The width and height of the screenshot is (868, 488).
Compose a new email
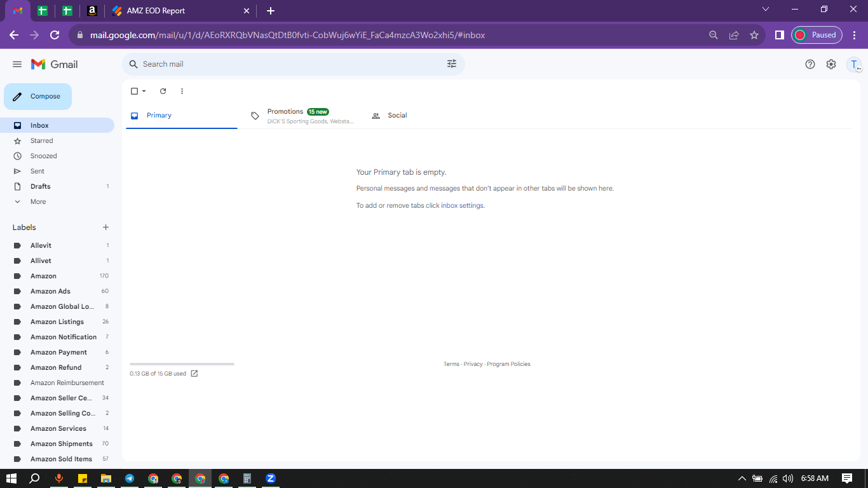(x=38, y=97)
